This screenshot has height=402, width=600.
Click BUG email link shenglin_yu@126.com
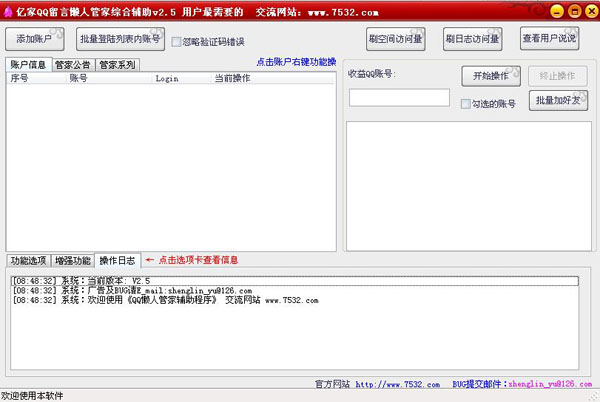point(550,384)
